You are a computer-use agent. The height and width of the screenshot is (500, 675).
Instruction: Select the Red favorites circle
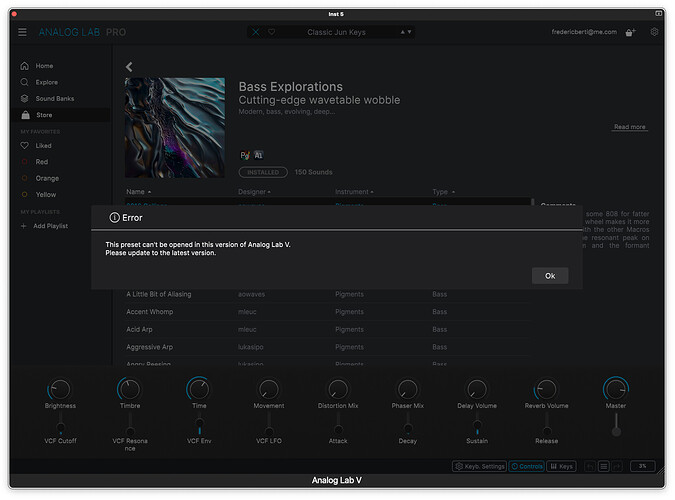pos(25,162)
